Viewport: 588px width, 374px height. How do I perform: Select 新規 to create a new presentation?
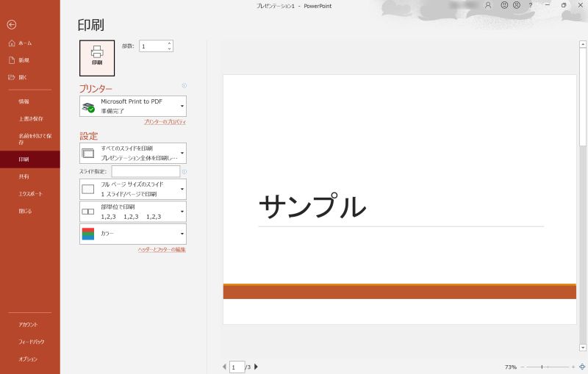(30, 60)
